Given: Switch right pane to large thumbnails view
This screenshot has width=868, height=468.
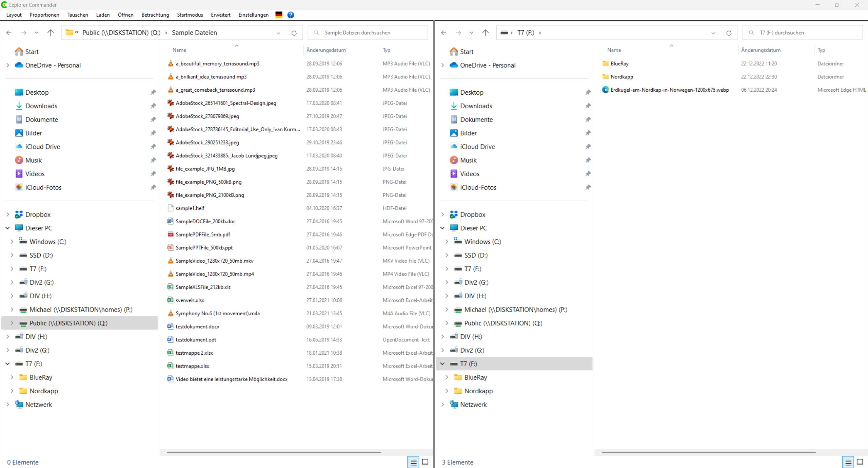Looking at the screenshot, I should (860, 462).
